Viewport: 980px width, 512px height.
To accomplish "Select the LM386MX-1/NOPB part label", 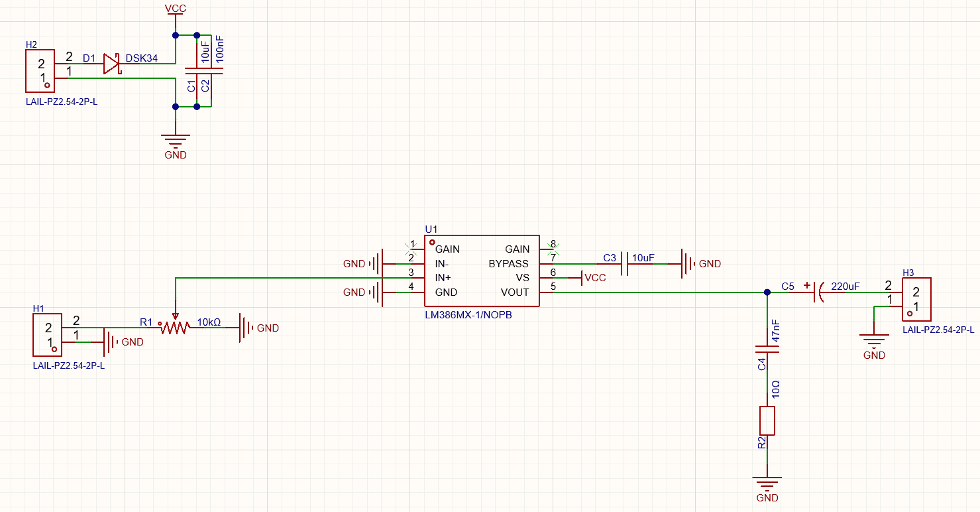I will tap(468, 315).
